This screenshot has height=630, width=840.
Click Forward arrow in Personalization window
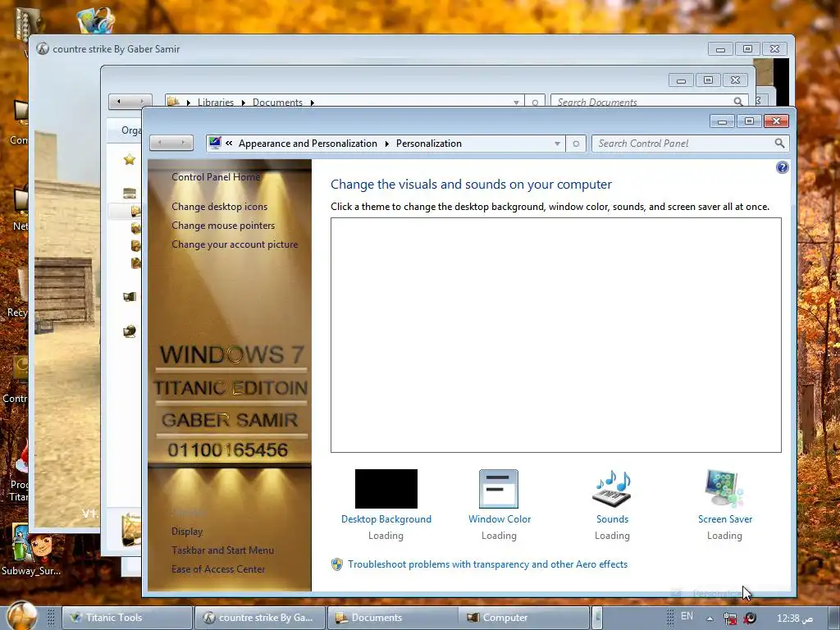pos(183,143)
